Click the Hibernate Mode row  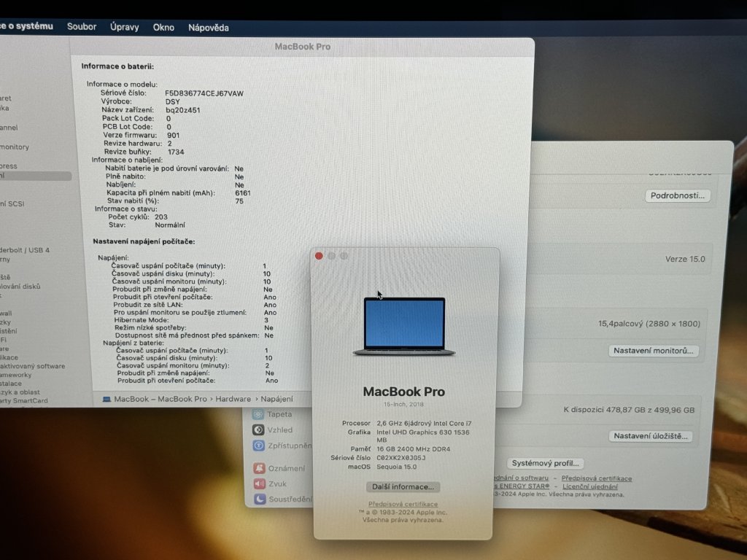(192, 320)
